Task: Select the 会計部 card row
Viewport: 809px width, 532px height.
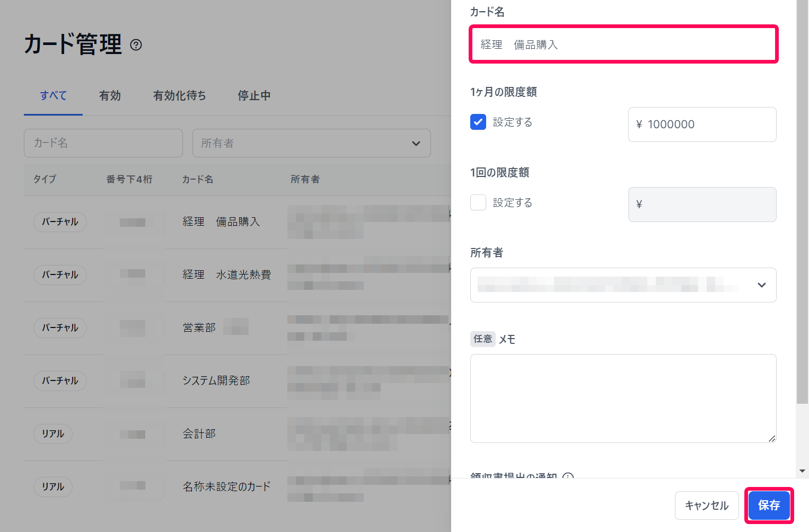Action: click(x=238, y=434)
